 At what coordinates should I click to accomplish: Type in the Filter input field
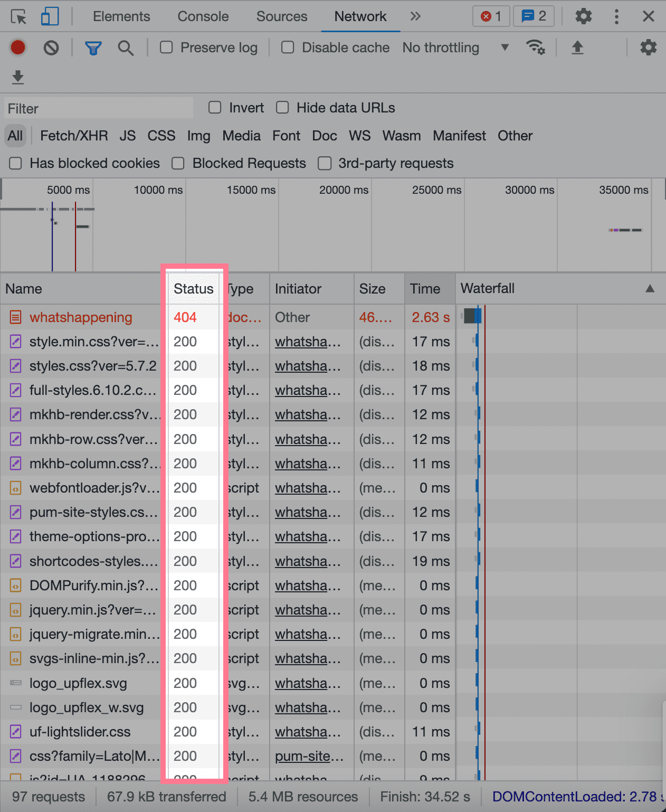[x=99, y=108]
